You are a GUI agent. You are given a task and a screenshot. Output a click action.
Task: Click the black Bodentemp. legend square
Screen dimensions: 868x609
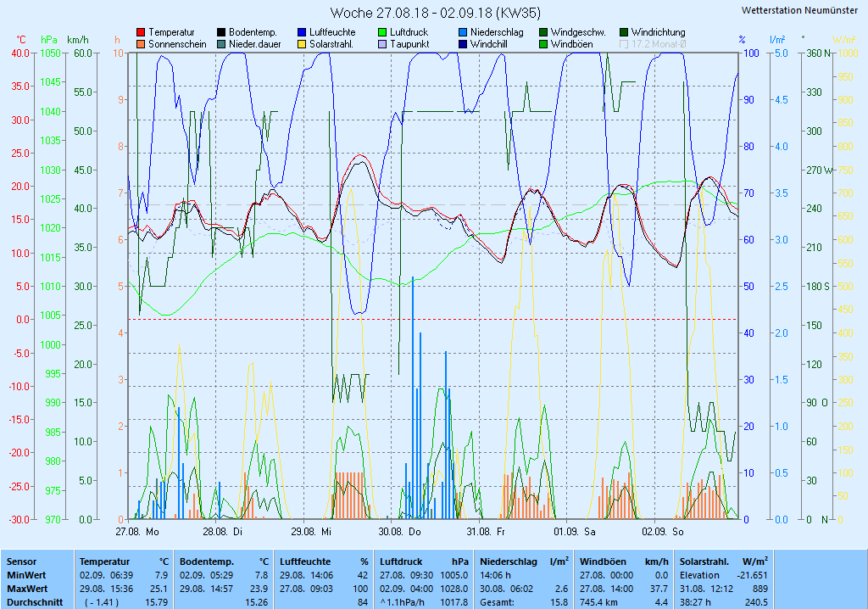pyautogui.click(x=221, y=32)
